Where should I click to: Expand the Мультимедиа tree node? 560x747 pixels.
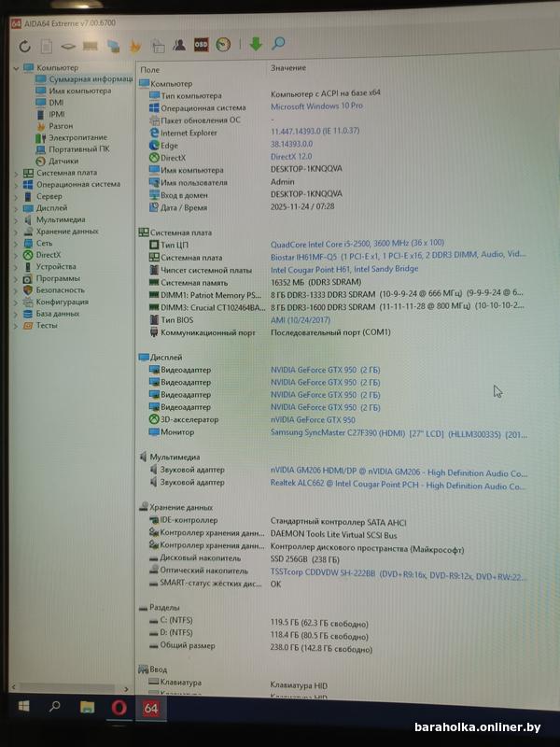[16, 220]
